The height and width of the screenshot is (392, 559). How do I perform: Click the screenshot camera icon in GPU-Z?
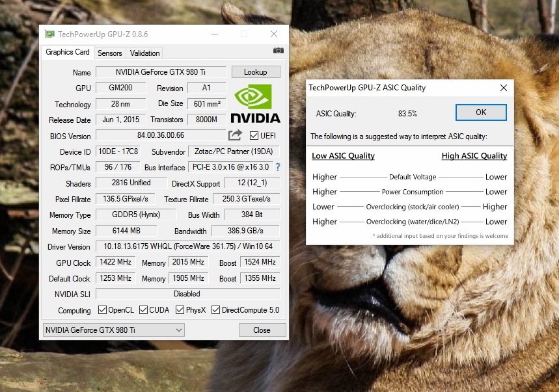click(279, 51)
